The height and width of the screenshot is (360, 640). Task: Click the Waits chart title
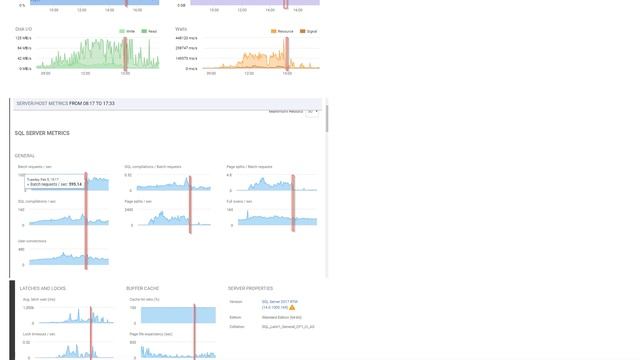181,29
